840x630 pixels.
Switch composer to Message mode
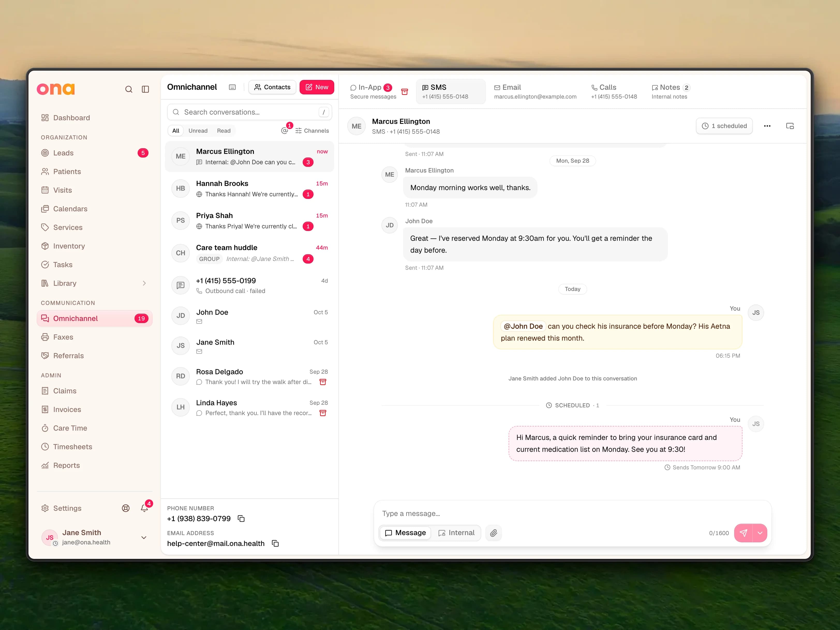[x=405, y=533]
